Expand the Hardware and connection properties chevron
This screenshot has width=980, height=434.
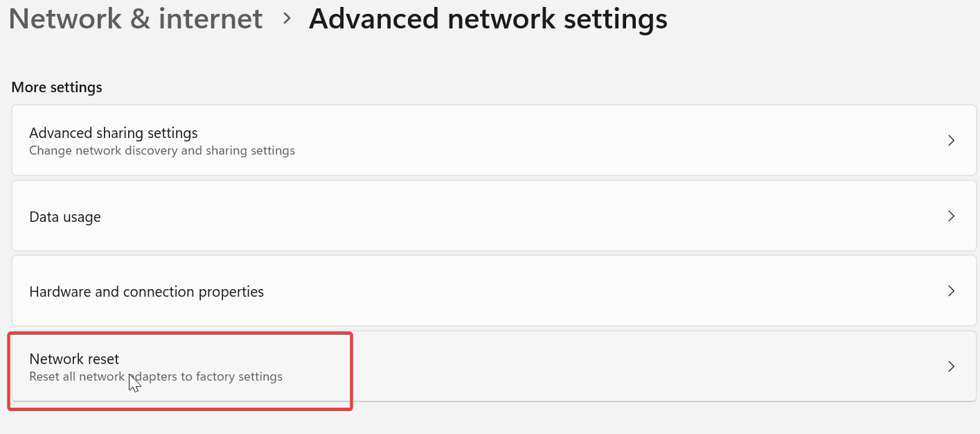point(952,291)
